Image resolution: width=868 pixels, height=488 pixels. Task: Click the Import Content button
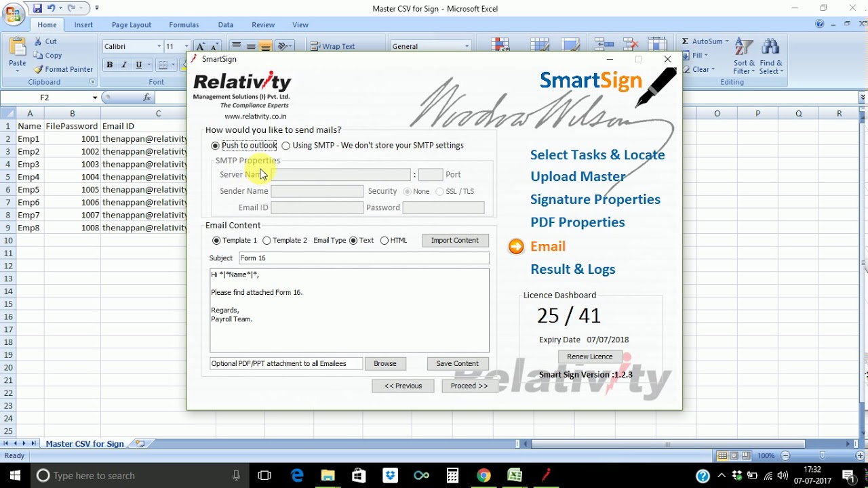point(455,241)
